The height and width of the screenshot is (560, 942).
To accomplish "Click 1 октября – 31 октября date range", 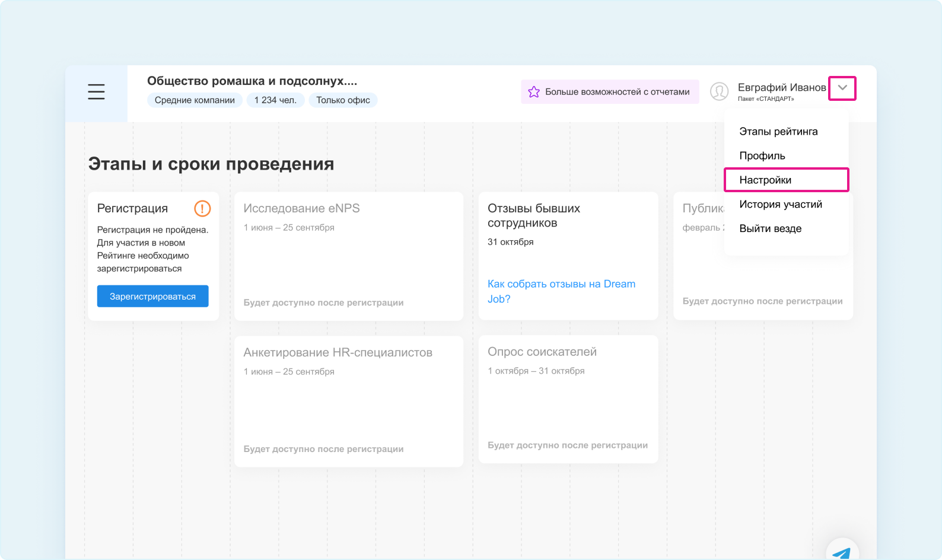I will pos(536,371).
